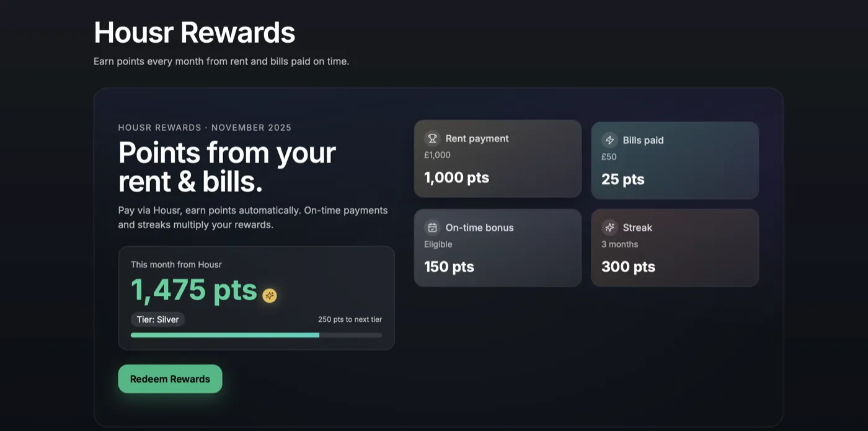Open the Bills paid 25 pts card
The width and height of the screenshot is (868, 431).
pyautogui.click(x=675, y=161)
